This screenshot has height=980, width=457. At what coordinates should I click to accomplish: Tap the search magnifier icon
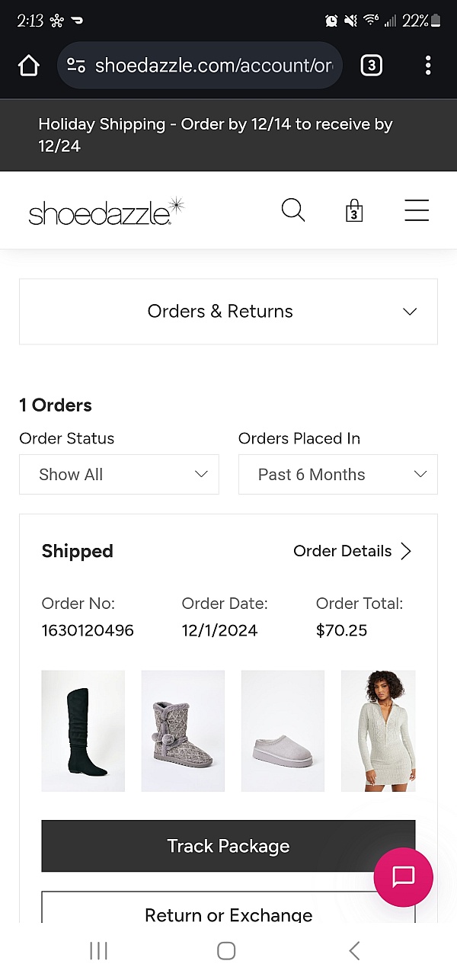(x=293, y=210)
